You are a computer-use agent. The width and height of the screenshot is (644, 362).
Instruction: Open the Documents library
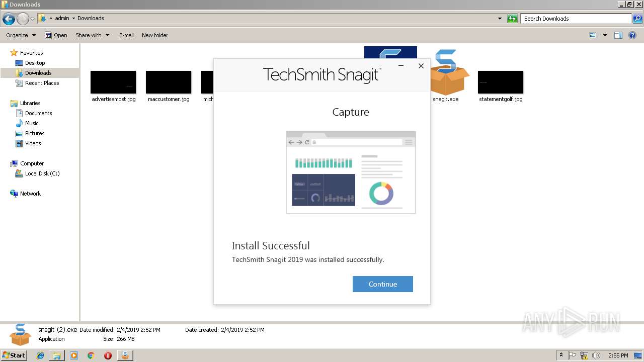(x=38, y=113)
